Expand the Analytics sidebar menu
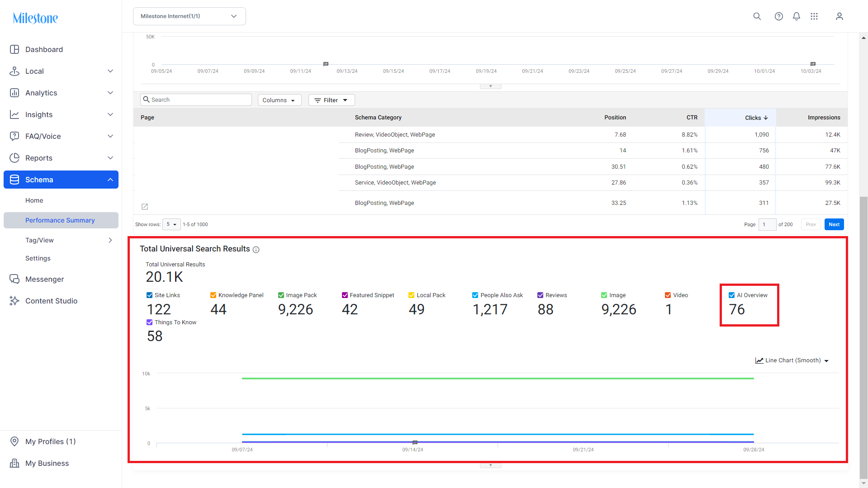868x488 pixels. 61,93
